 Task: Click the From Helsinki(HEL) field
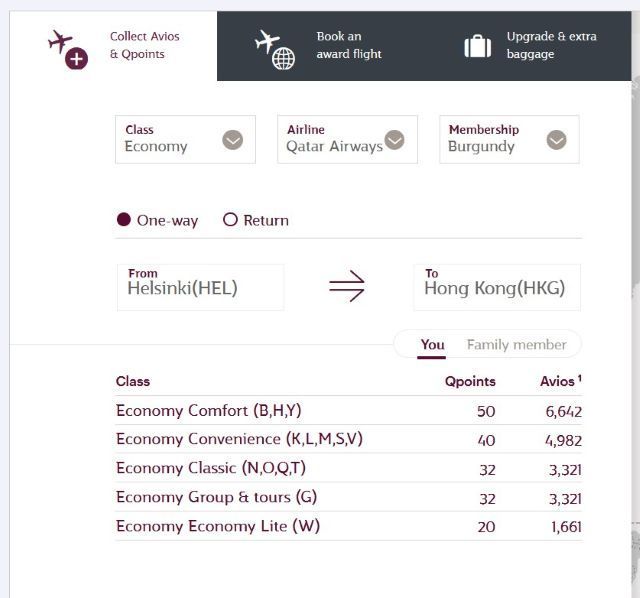click(200, 287)
